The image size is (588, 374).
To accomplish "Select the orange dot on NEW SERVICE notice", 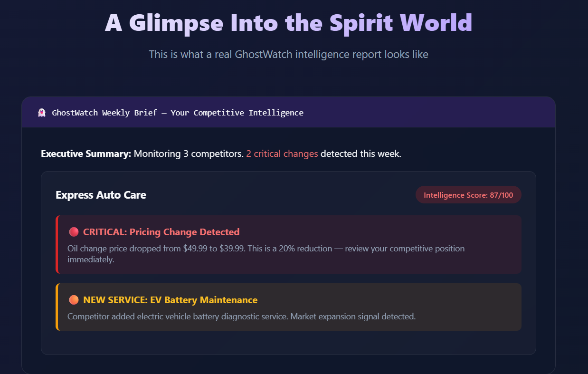I will point(74,299).
